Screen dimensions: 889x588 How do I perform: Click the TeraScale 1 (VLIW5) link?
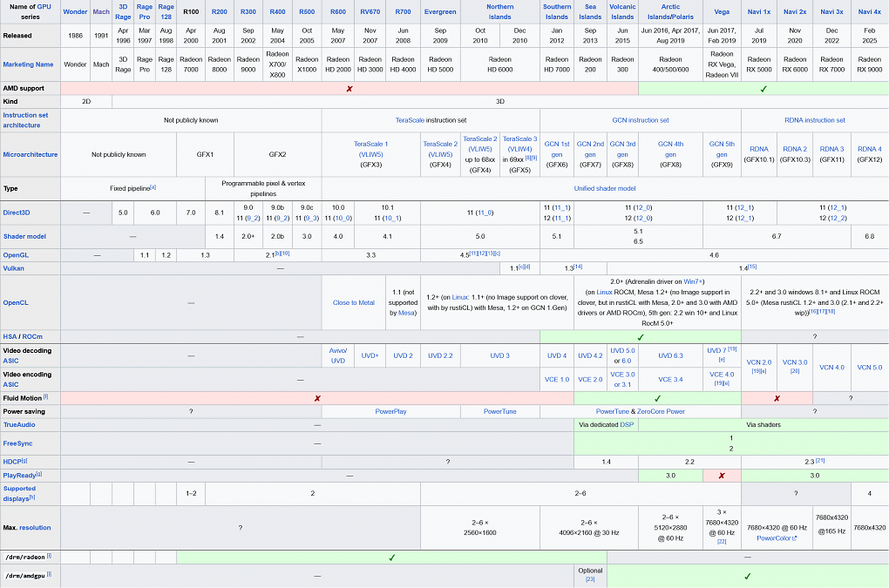370,149
